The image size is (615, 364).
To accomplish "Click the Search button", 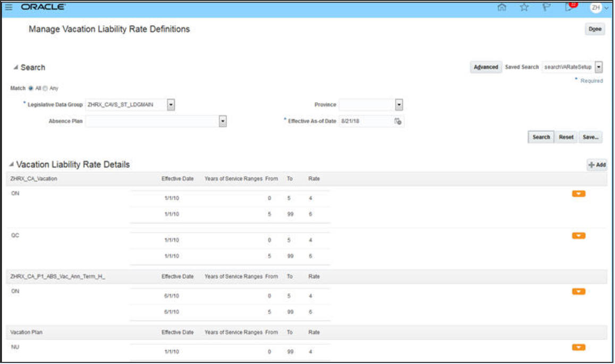I will pos(541,137).
